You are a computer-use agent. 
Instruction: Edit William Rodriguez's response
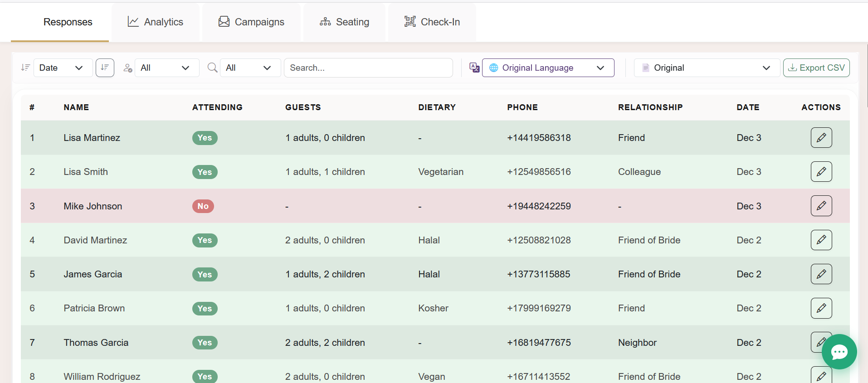pyautogui.click(x=821, y=375)
